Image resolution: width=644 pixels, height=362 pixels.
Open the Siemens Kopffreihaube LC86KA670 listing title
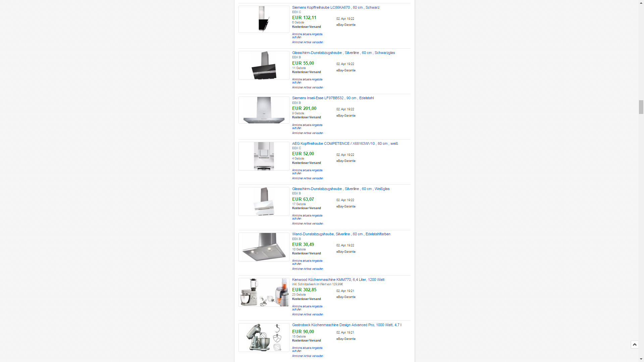pyautogui.click(x=336, y=7)
